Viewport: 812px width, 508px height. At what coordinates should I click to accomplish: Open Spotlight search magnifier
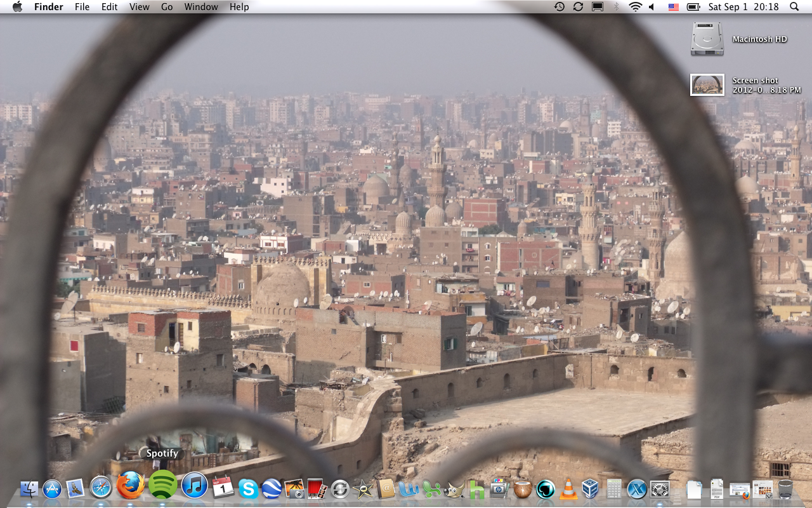pos(794,7)
